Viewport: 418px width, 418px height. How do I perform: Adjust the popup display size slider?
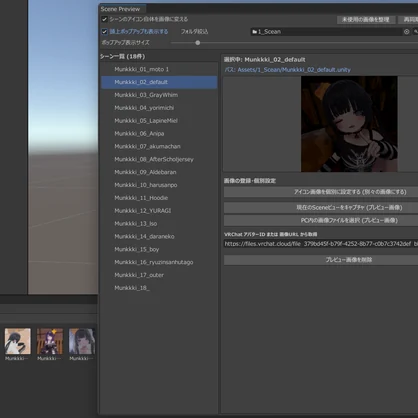click(x=198, y=43)
